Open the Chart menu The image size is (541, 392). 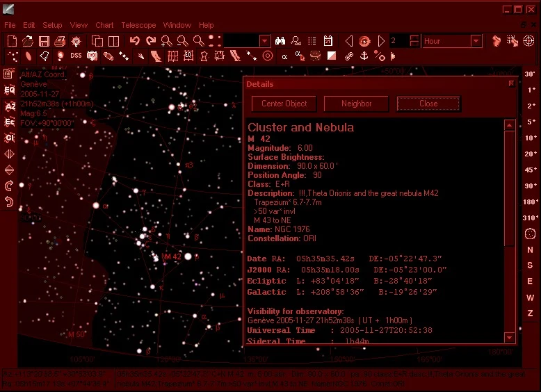104,25
